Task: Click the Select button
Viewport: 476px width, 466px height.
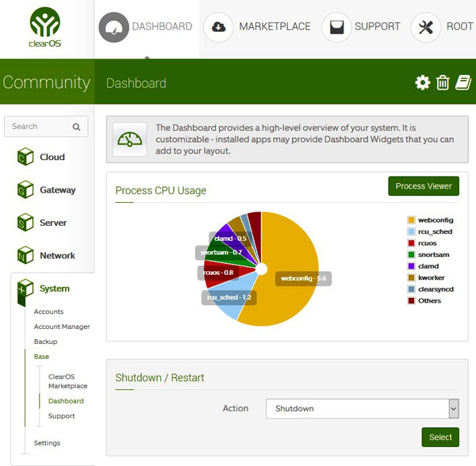Action: 440,437
